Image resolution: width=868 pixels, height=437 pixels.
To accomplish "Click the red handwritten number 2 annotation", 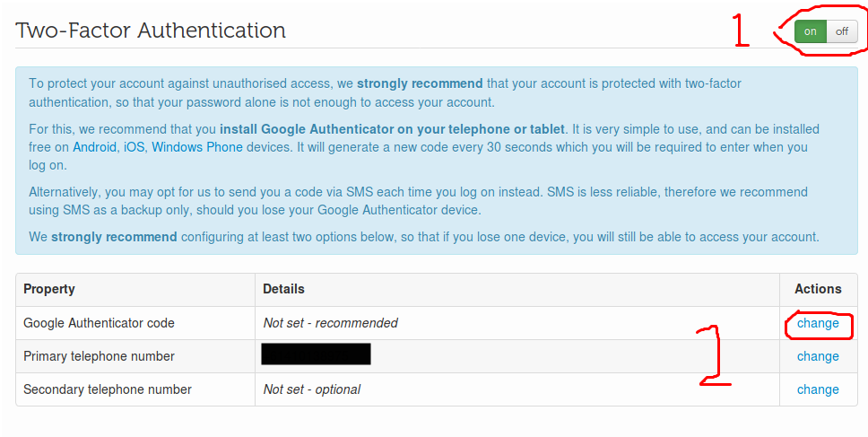I will [x=715, y=359].
